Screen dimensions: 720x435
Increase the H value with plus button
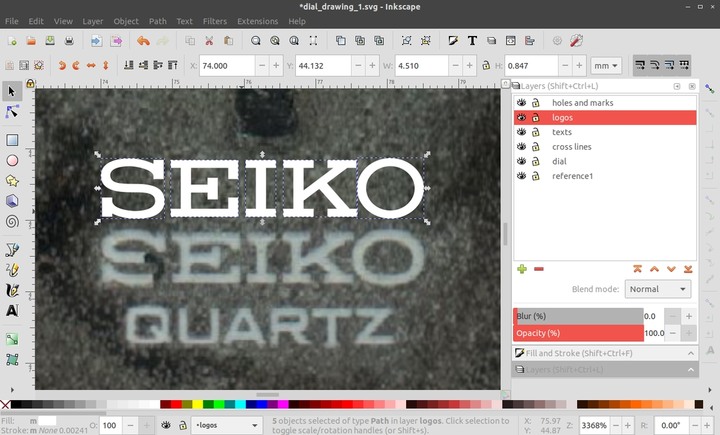(x=579, y=66)
